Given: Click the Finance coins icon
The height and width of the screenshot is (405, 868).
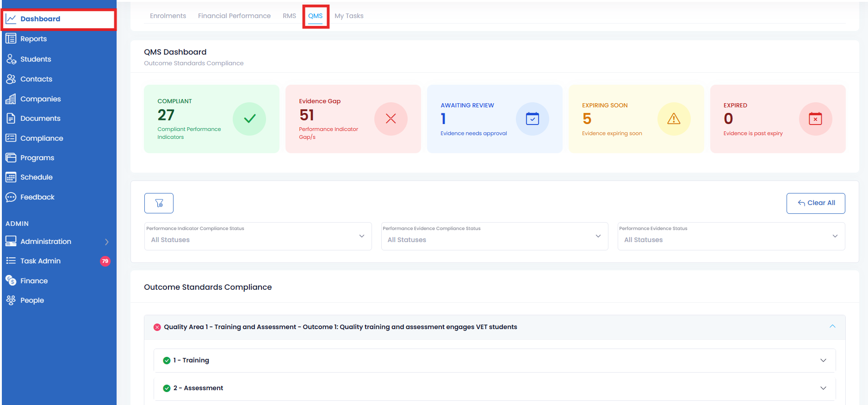Looking at the screenshot, I should coord(11,280).
